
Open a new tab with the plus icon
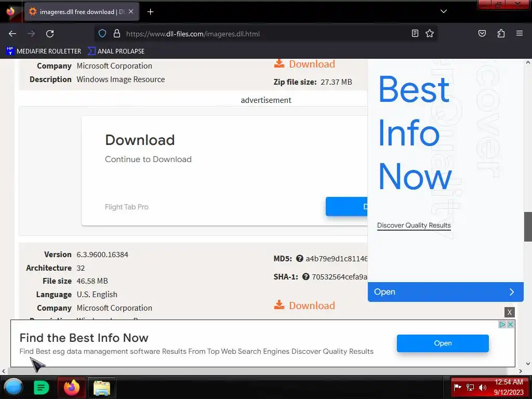pos(150,12)
